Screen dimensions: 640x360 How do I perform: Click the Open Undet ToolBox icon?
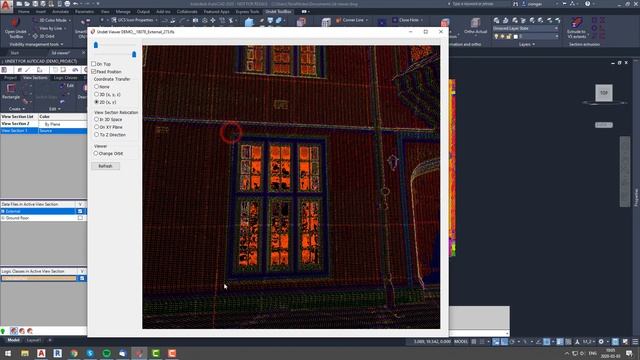[x=15, y=23]
